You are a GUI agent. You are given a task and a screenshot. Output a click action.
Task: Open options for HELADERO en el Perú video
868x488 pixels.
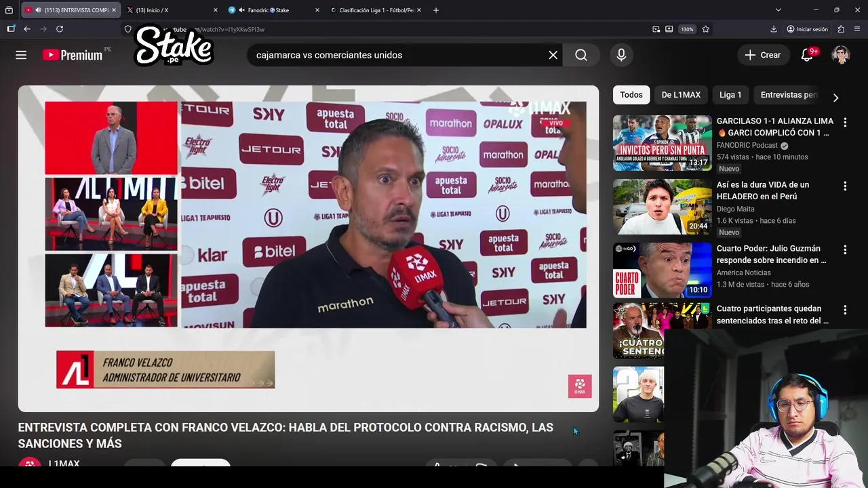click(x=845, y=186)
